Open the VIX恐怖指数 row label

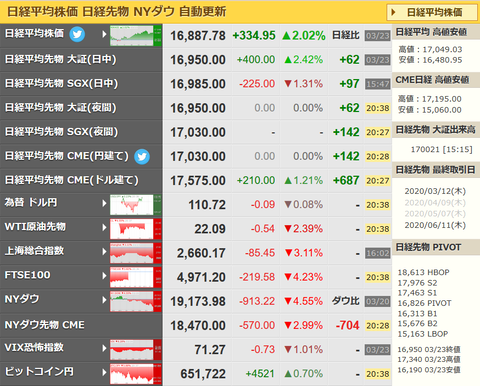coord(34,347)
